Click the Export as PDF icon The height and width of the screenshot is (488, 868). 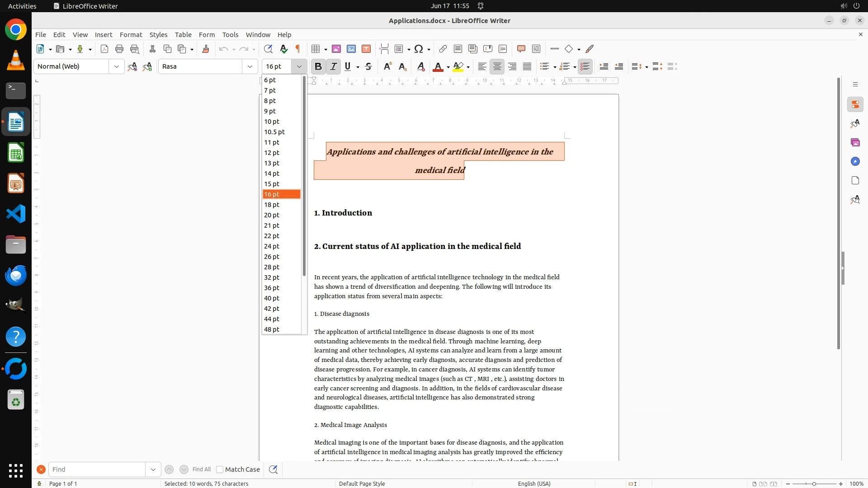(x=104, y=49)
